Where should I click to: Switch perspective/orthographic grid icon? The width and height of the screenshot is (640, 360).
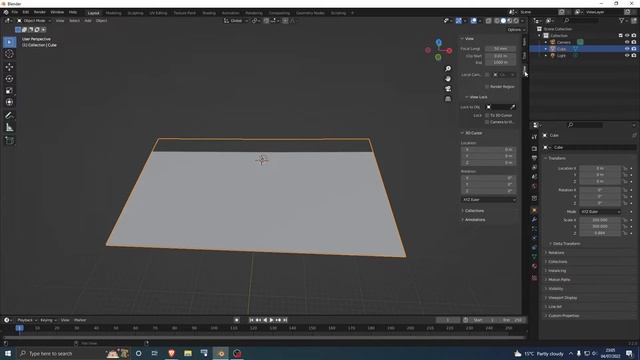click(448, 99)
